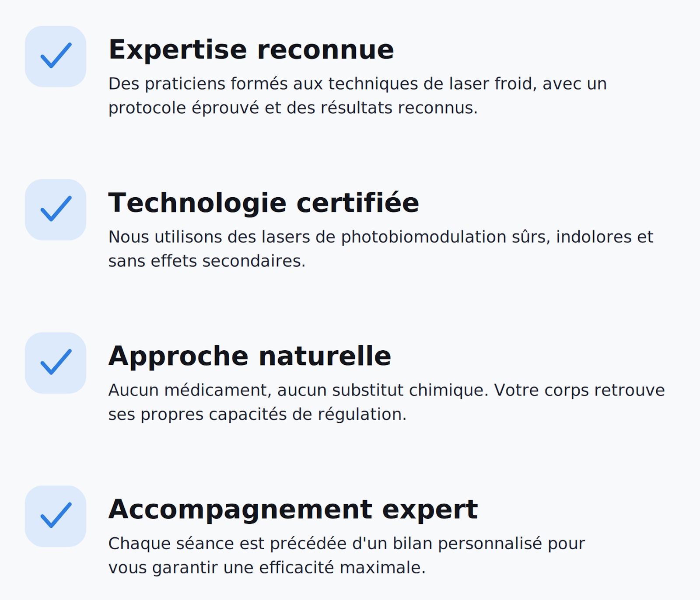
Task: Click the checkmark icon beside Approche naturelle
Action: click(x=56, y=363)
